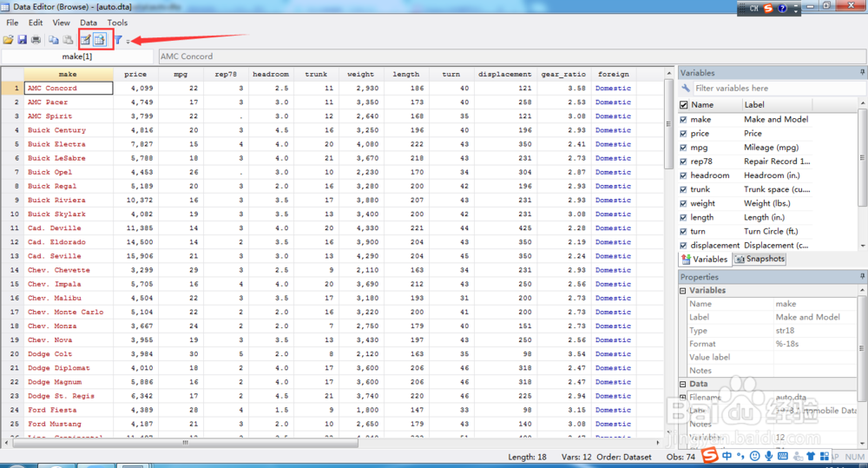Open the toolbar overflow options arrow
The height and width of the screenshot is (468, 868).
click(x=128, y=41)
